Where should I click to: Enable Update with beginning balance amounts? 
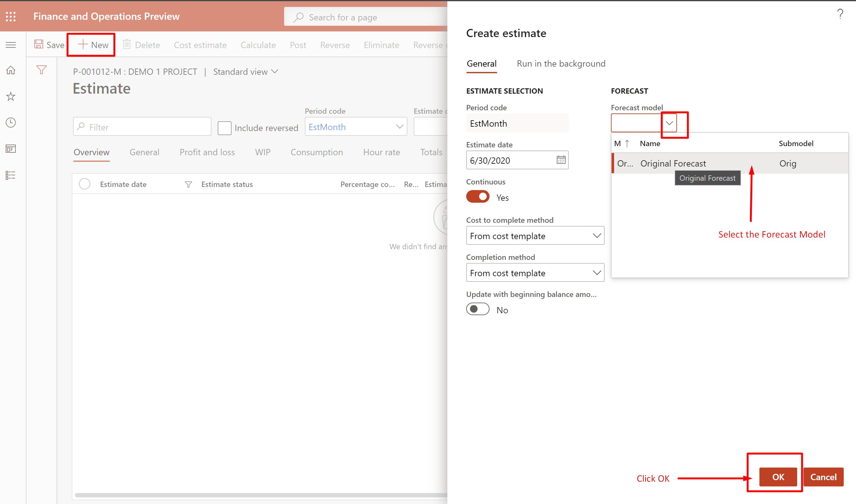click(x=478, y=309)
